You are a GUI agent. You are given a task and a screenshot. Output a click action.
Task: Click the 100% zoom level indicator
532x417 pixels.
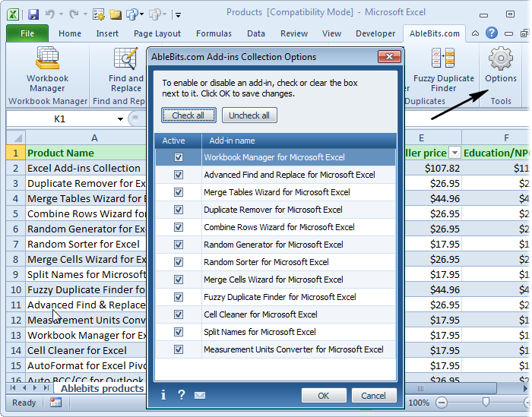[x=419, y=403]
